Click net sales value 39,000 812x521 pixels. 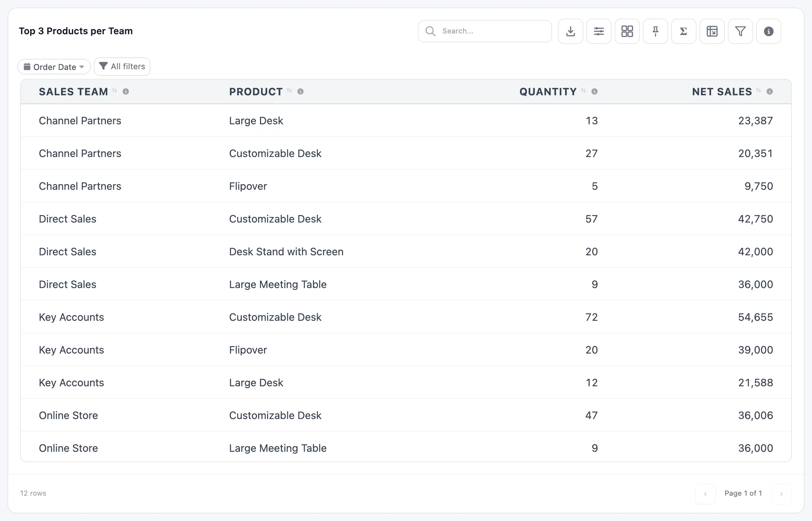coord(755,350)
